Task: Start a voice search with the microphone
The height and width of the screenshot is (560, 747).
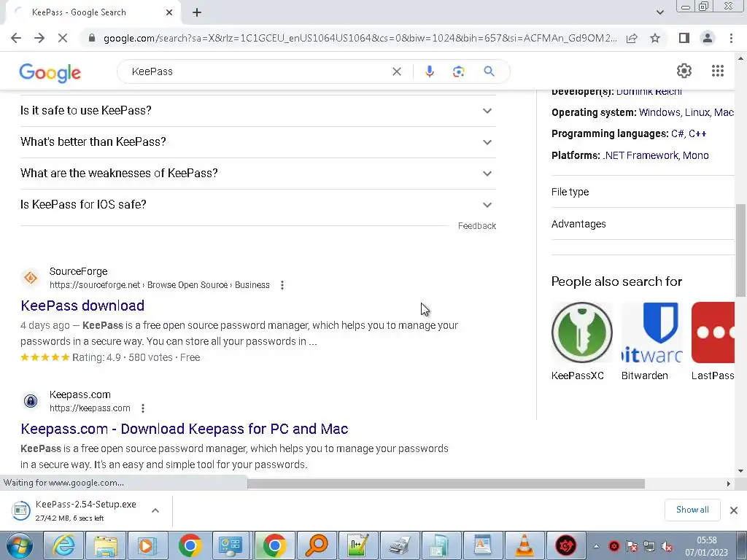Action: (x=429, y=71)
